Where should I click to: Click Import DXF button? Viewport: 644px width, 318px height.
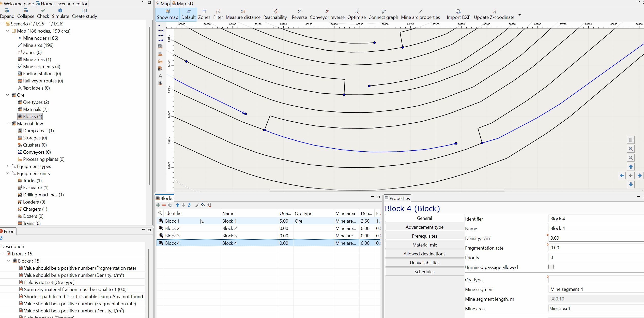[458, 15]
